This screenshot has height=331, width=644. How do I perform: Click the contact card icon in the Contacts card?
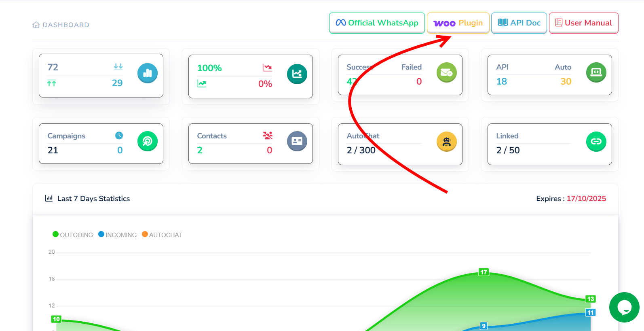coord(297,141)
